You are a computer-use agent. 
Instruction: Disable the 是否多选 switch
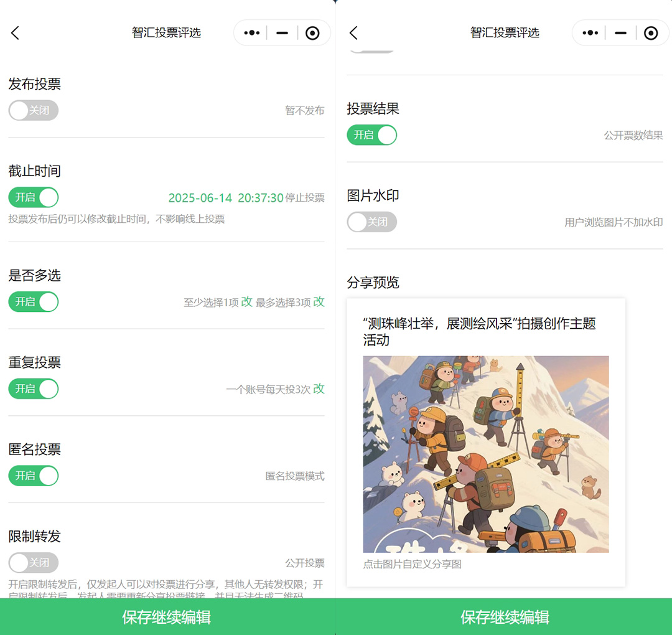34,301
